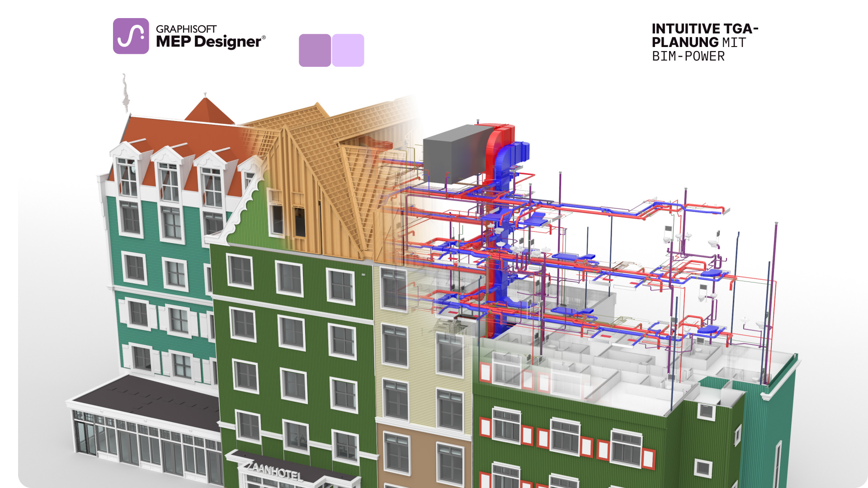
Task: Select the darker purple color swatch
Action: [315, 51]
